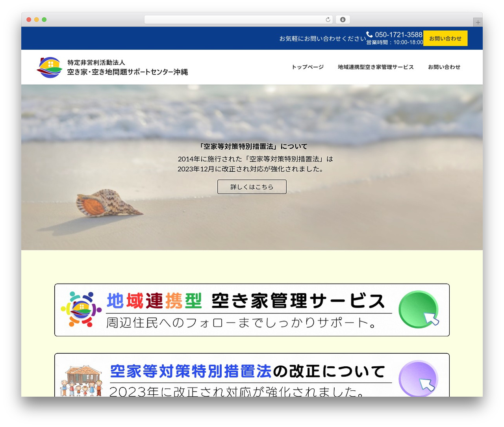Click the green window maximize button

point(44,20)
